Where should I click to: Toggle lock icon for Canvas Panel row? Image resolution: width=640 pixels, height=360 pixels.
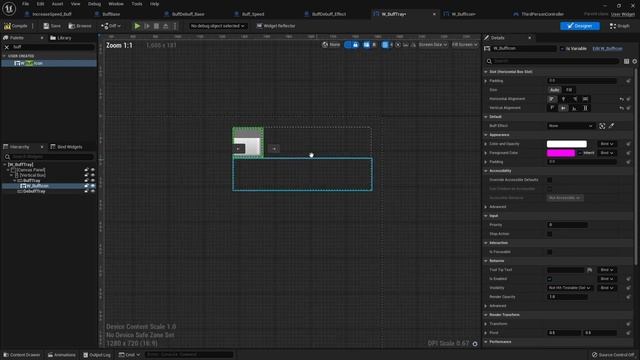coord(86,170)
